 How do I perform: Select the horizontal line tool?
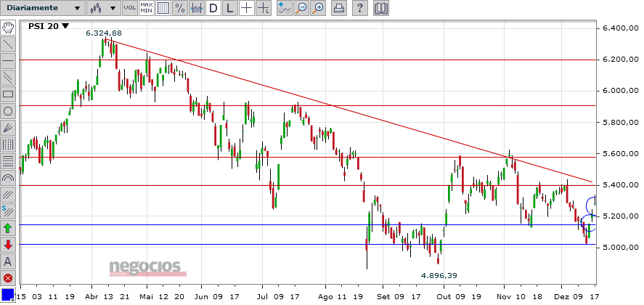click(x=8, y=61)
